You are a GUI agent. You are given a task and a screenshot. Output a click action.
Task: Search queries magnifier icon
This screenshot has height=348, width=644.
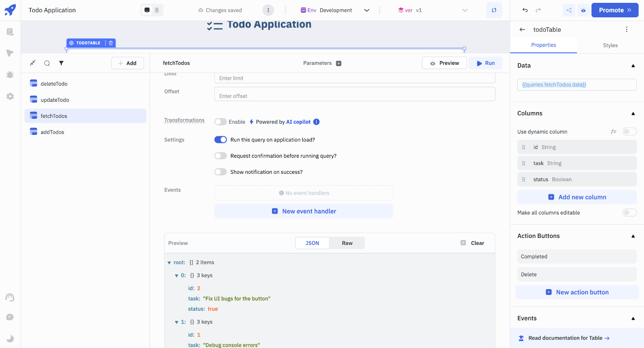click(47, 63)
